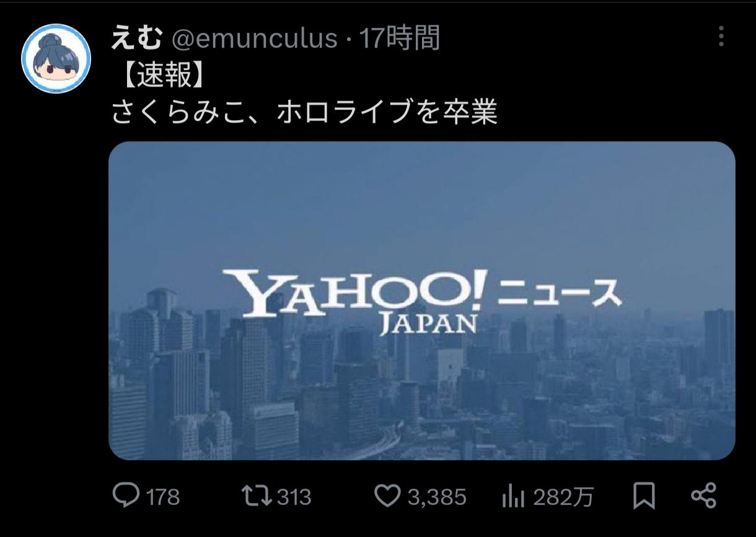Tap the さくらみこ、ホロライブを卒業 post text
This screenshot has width=756, height=537.
click(x=304, y=112)
